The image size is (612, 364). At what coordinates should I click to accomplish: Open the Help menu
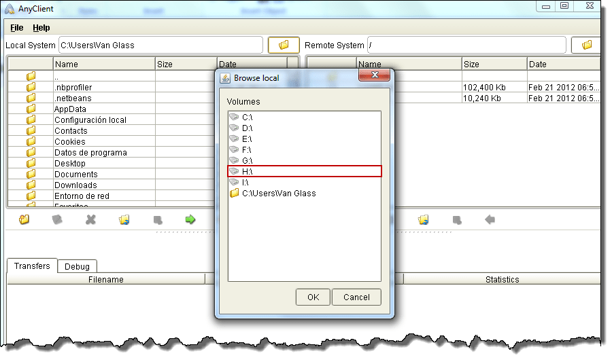(x=41, y=28)
